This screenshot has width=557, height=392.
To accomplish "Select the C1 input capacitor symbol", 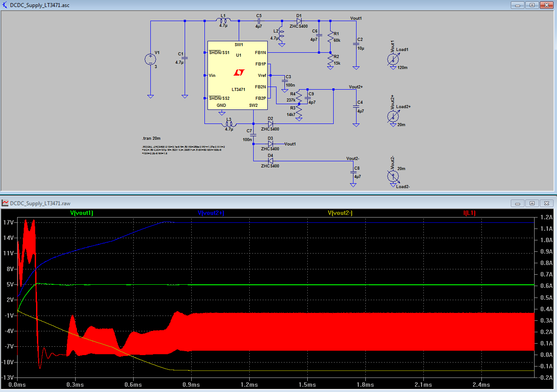I will click(x=185, y=58).
